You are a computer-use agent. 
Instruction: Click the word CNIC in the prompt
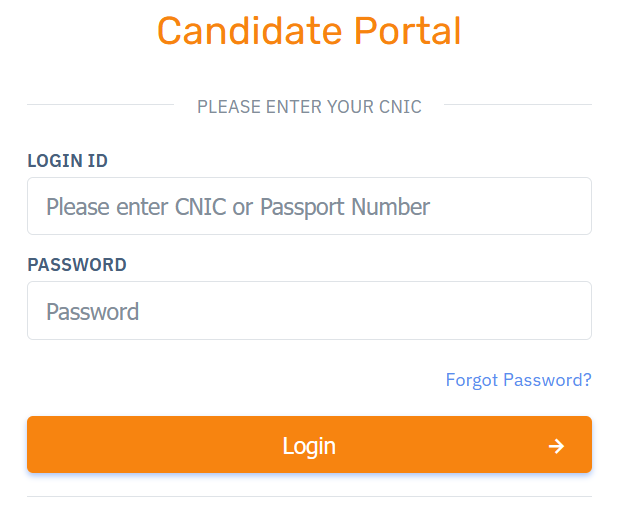[x=399, y=107]
